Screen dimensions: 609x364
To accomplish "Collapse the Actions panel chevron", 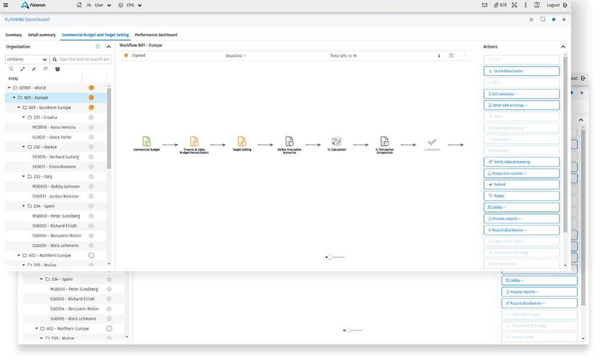I will tap(563, 46).
